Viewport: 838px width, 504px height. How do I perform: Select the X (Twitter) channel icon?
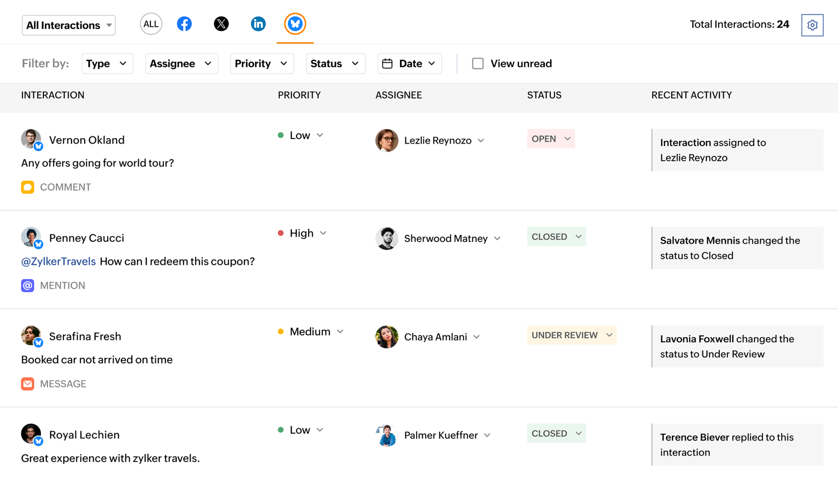221,24
